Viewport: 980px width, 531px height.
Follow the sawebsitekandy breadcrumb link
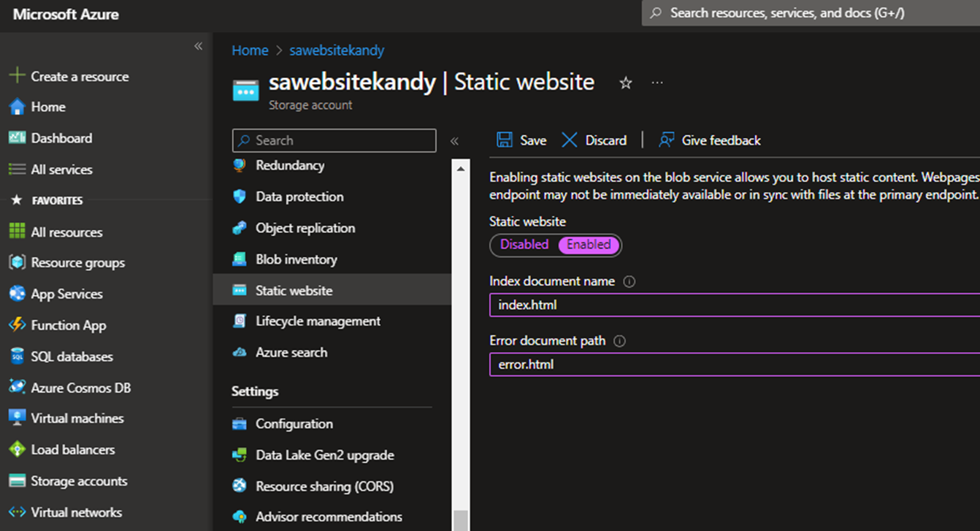click(337, 50)
